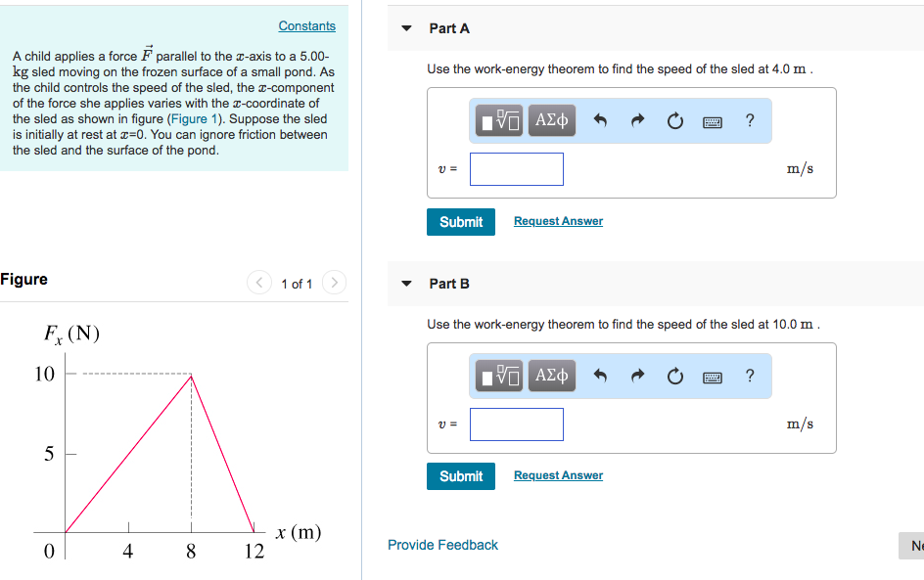Screen dimensions: 924x580
Task: Click inside the v answer field in Part A
Action: click(516, 168)
